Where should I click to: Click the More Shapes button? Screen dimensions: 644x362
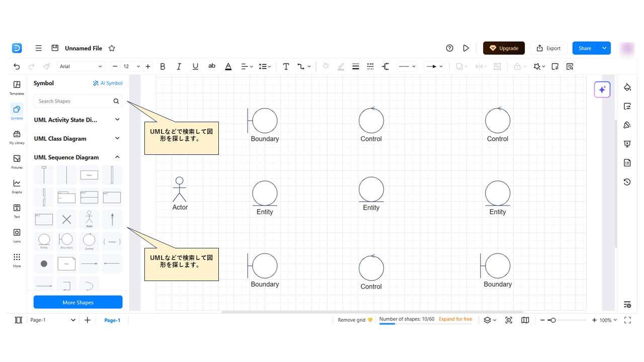pyautogui.click(x=78, y=302)
